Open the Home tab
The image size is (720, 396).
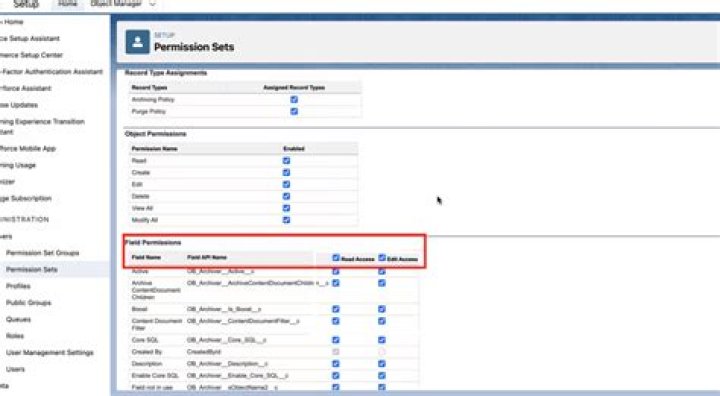[x=68, y=4]
